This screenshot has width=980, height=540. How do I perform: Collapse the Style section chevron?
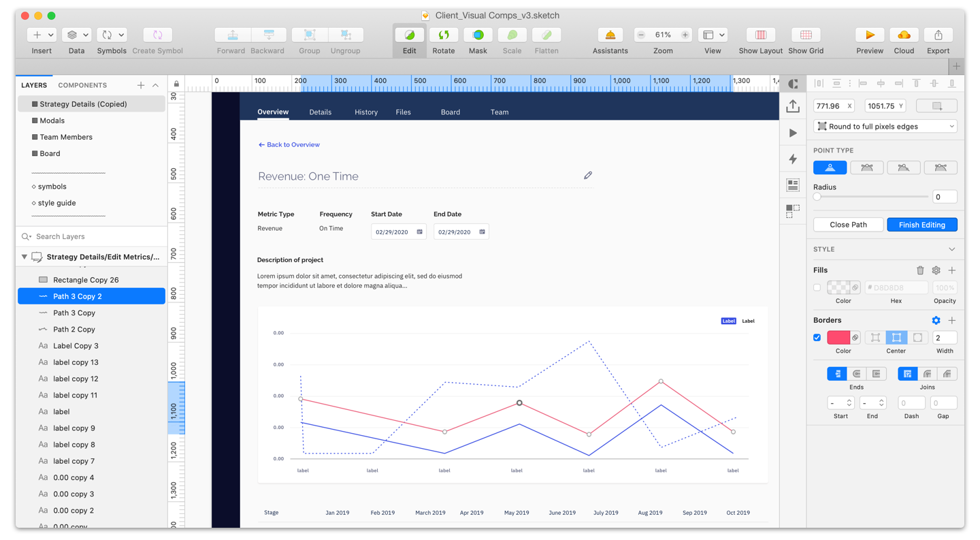click(951, 249)
